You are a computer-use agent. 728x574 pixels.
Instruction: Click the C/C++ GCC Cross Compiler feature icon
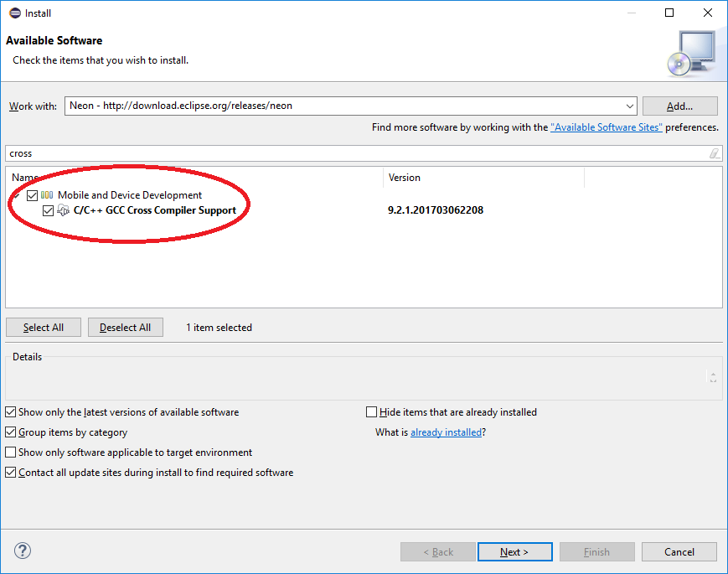click(63, 210)
